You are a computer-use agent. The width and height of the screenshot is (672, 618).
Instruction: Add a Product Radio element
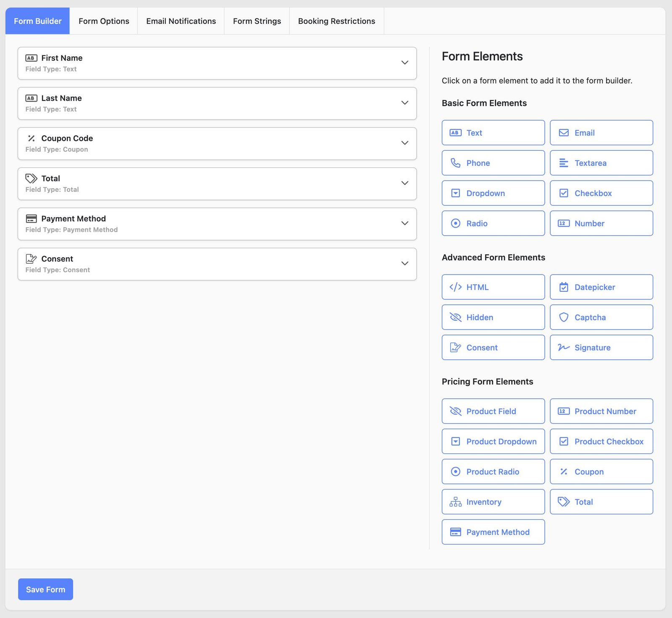tap(493, 471)
